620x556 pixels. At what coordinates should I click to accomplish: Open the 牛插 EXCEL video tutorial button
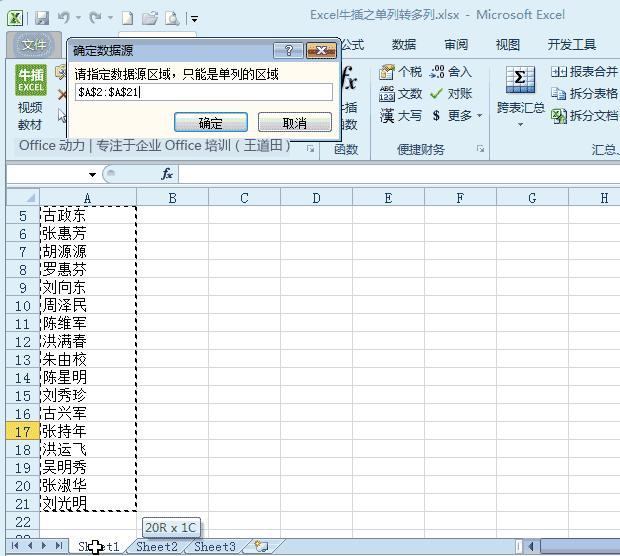(30, 97)
